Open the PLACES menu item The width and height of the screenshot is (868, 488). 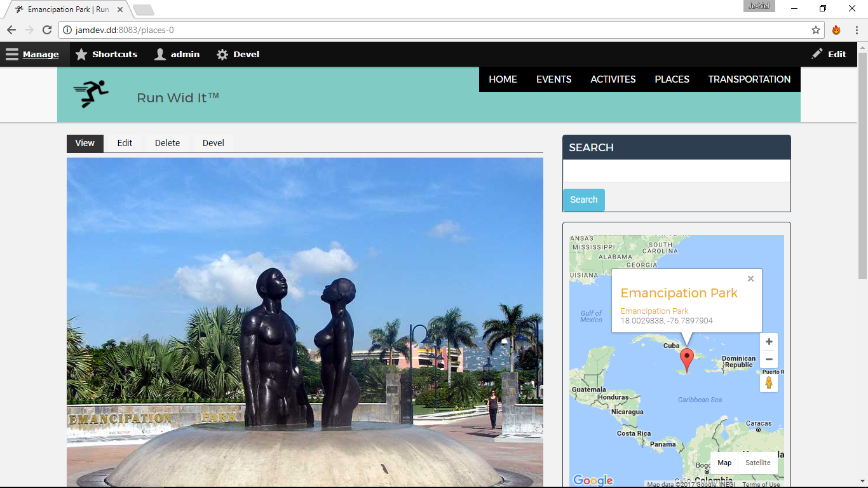672,79
